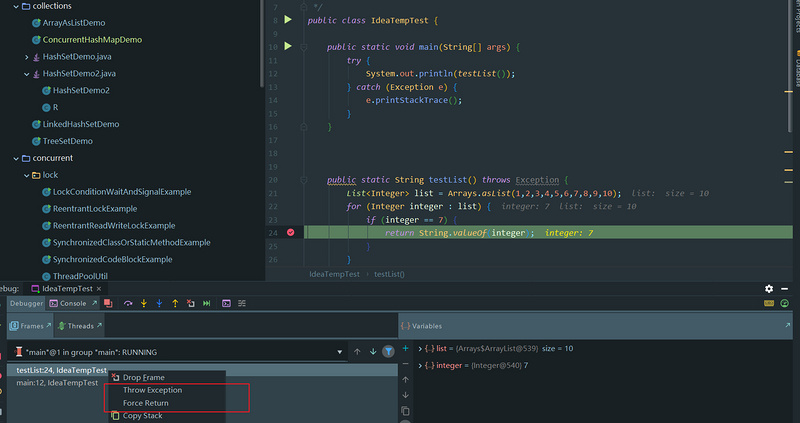Click the Step Over debugger icon
The width and height of the screenshot is (800, 423).
click(x=129, y=303)
